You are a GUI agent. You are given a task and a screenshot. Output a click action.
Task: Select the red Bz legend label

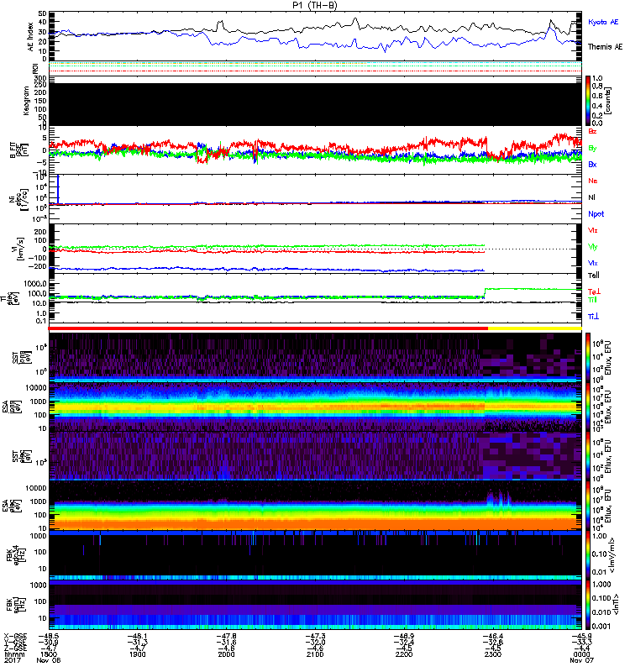tap(592, 131)
